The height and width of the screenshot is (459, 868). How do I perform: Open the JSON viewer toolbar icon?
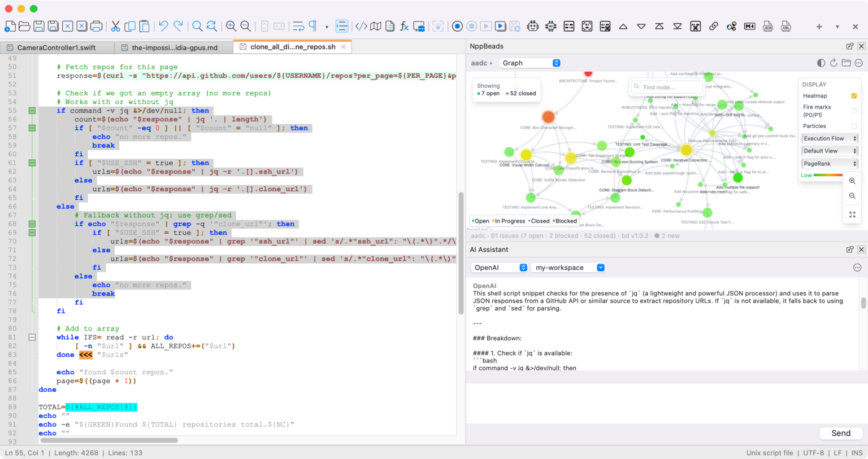(767, 26)
